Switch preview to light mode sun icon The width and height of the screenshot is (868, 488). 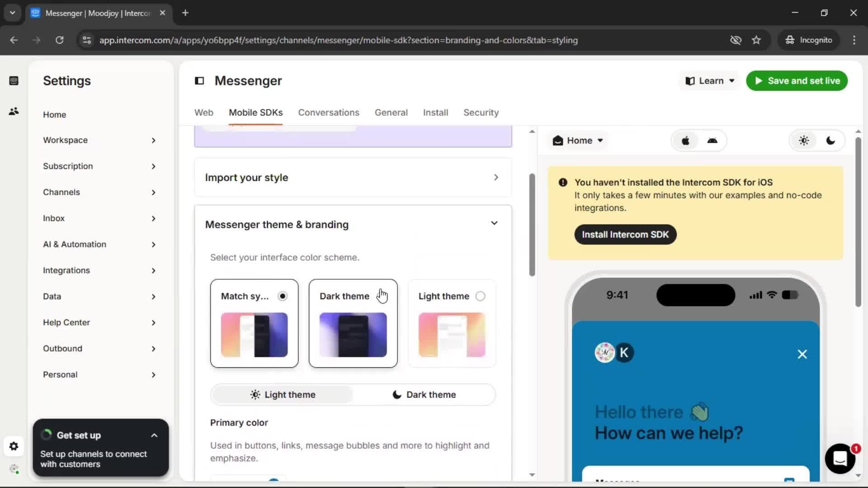click(804, 141)
